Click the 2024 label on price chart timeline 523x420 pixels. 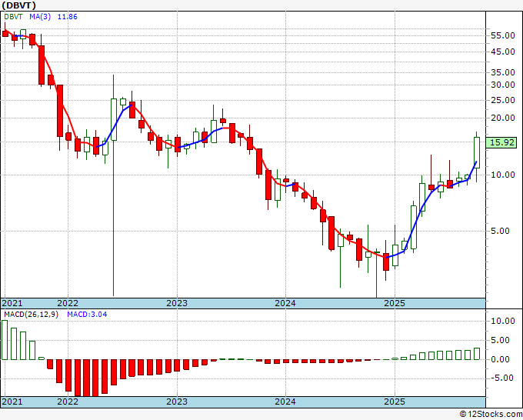pyautogui.click(x=285, y=303)
